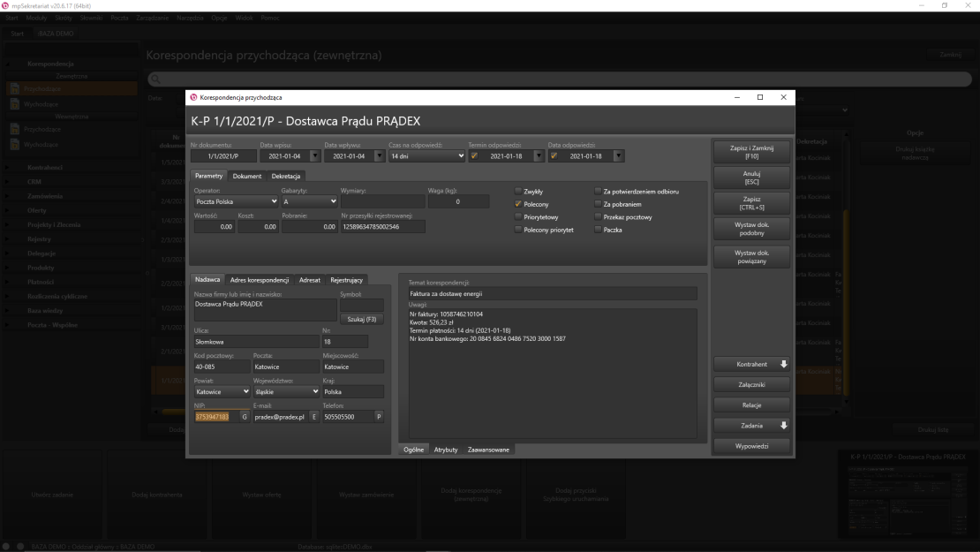This screenshot has height=552, width=980.
Task: Click the Relacje button
Action: [751, 405]
